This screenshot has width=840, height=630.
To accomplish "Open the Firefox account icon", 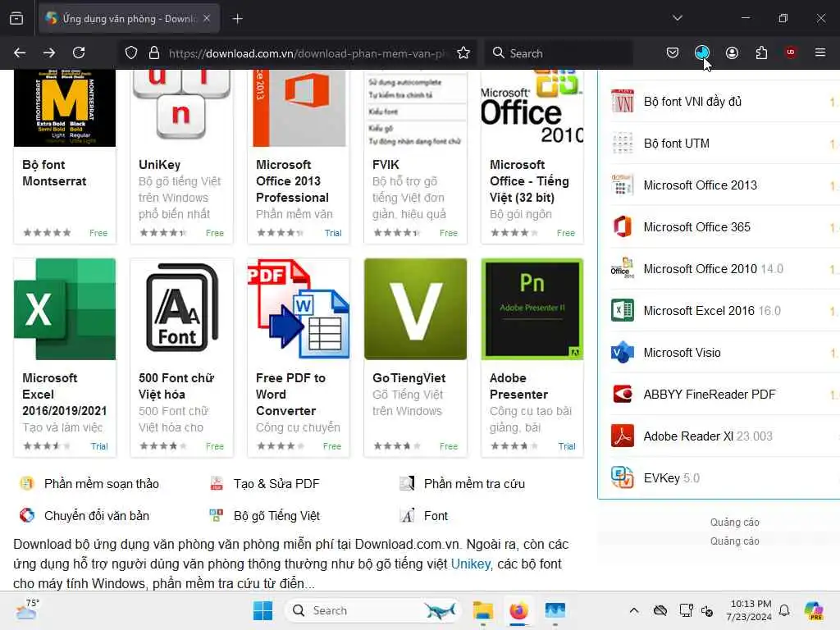I will click(x=732, y=52).
